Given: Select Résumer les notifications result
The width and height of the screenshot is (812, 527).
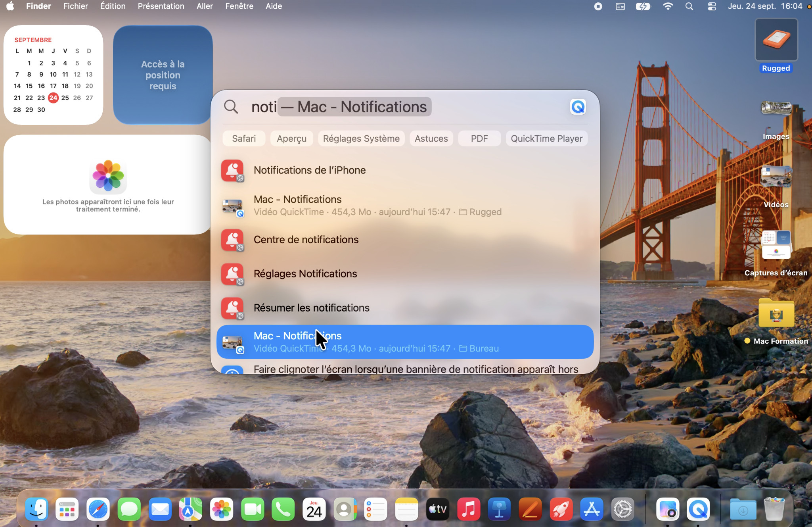Looking at the screenshot, I should [x=405, y=308].
